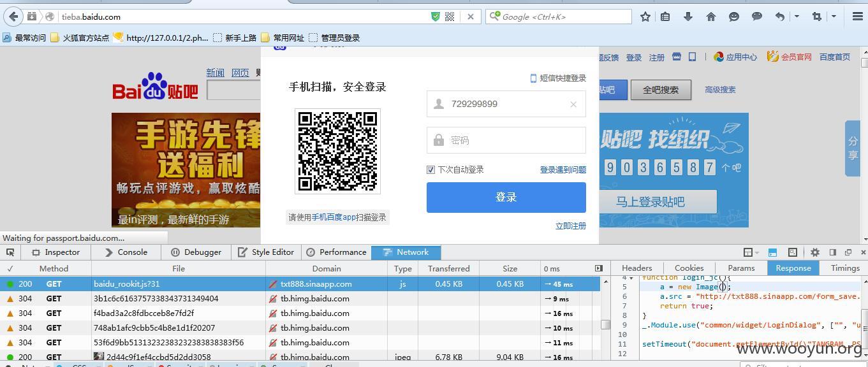The width and height of the screenshot is (868, 367).
Task: Click the blue 登录 login button
Action: [506, 198]
